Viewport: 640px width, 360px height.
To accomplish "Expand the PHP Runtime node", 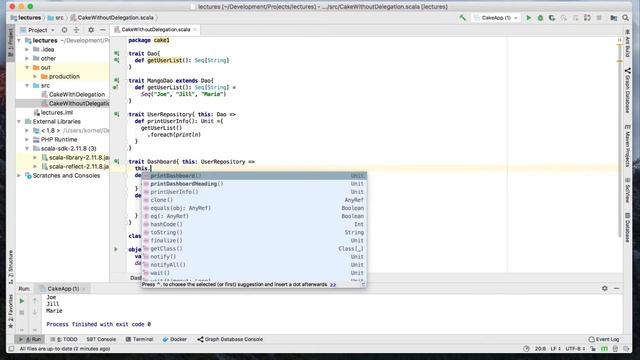I will 27,140.
